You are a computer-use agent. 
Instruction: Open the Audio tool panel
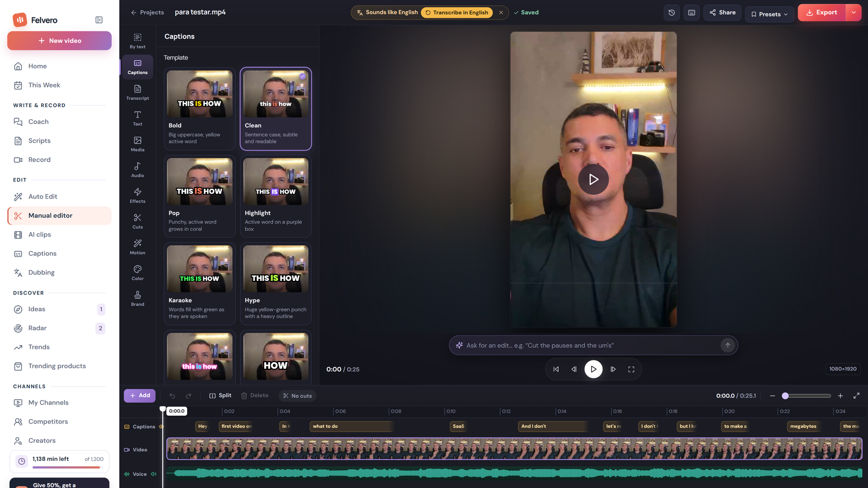coord(138,170)
